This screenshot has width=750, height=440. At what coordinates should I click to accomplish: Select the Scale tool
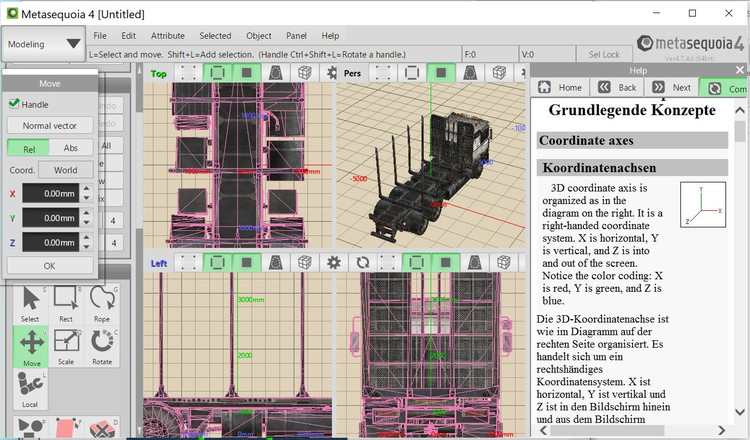pyautogui.click(x=66, y=346)
